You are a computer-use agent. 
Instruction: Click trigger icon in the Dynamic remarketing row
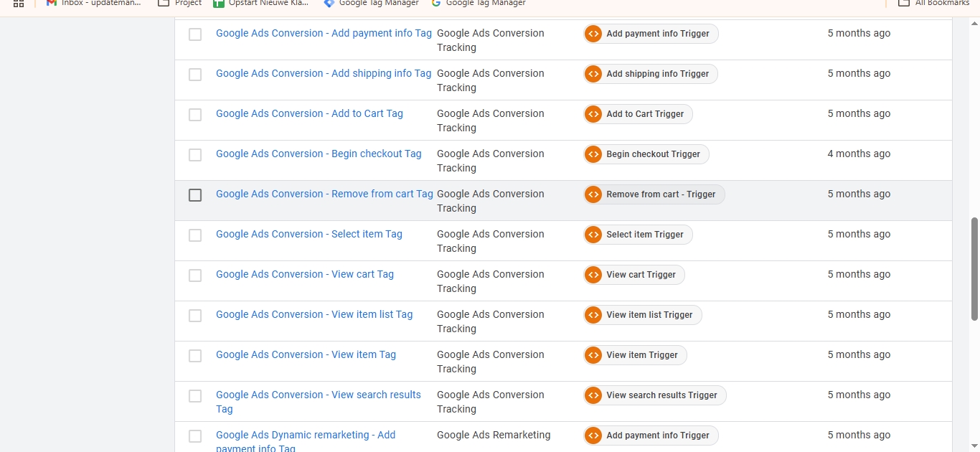click(x=593, y=435)
